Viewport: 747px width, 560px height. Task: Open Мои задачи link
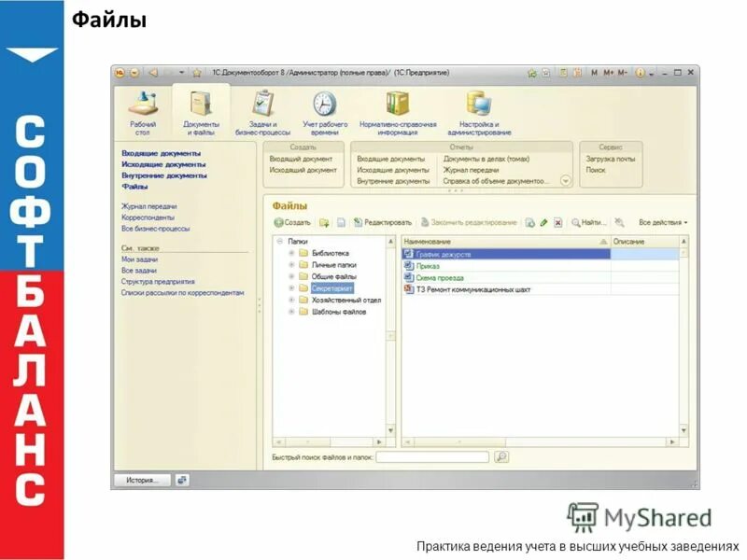click(139, 259)
